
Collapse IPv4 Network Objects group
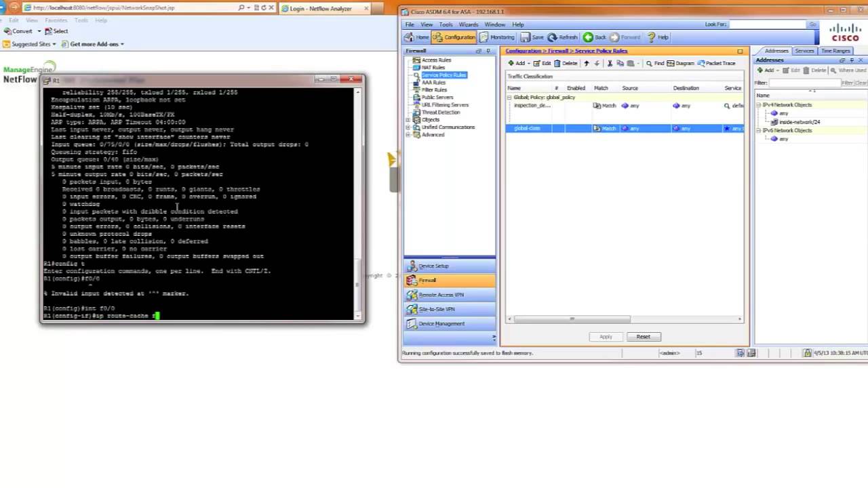click(759, 105)
